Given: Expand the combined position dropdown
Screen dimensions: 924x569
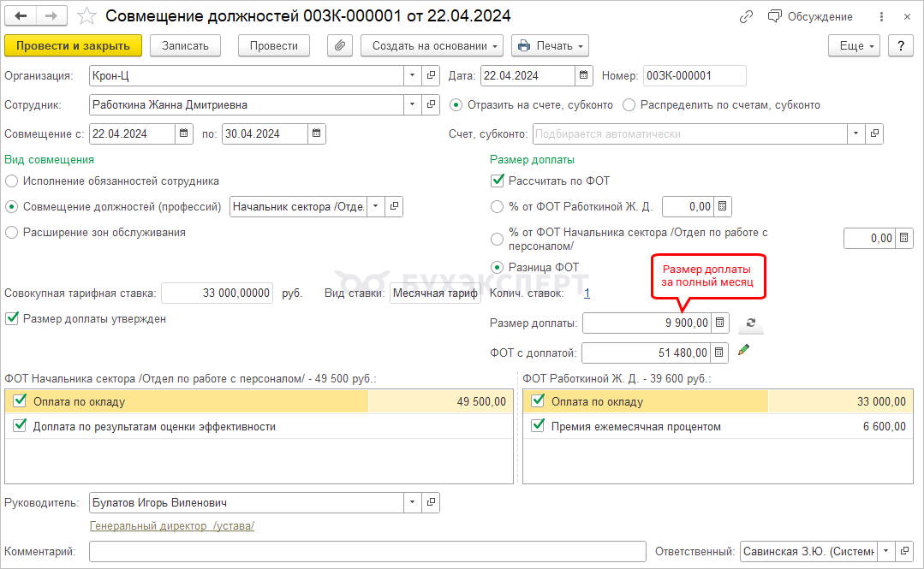Looking at the screenshot, I should click(x=376, y=206).
